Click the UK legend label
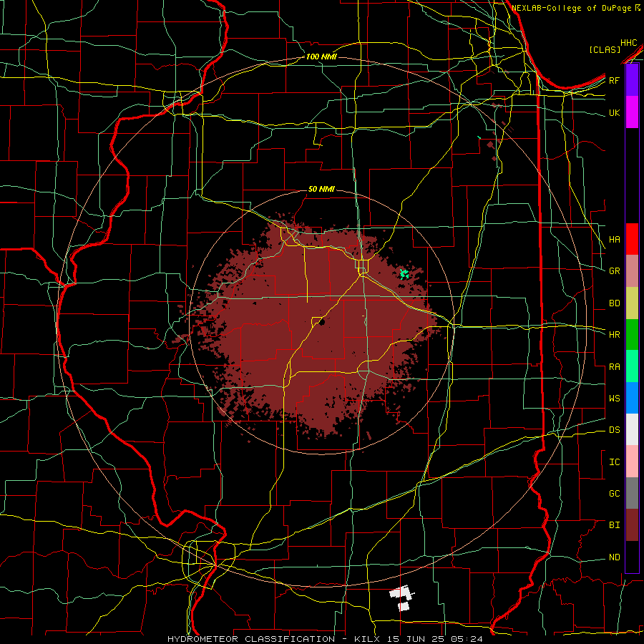 (x=615, y=112)
